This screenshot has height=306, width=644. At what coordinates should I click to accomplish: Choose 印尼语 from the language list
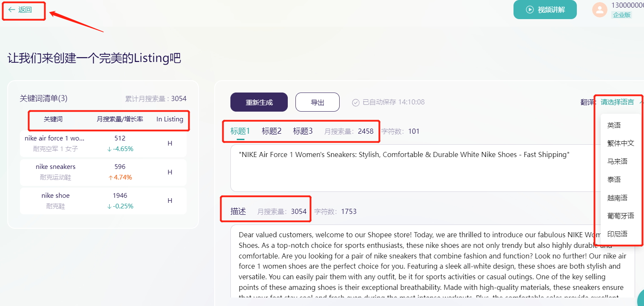[617, 234]
